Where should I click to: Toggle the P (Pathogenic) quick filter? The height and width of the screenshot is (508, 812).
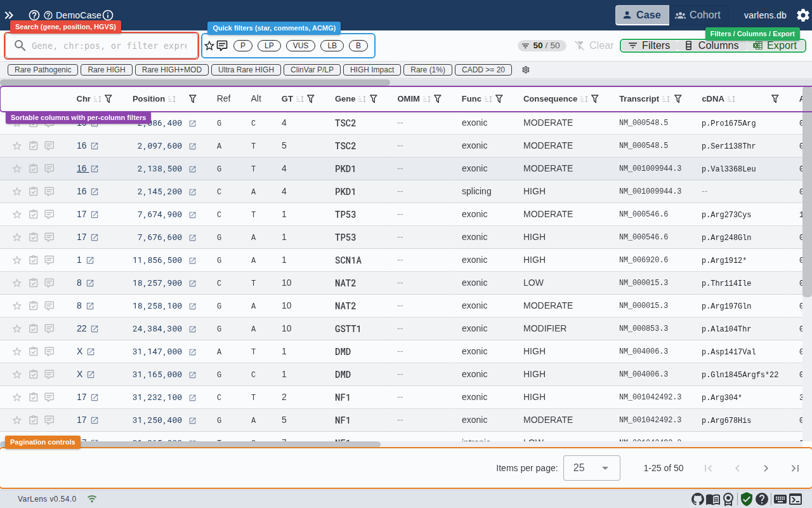click(x=242, y=45)
